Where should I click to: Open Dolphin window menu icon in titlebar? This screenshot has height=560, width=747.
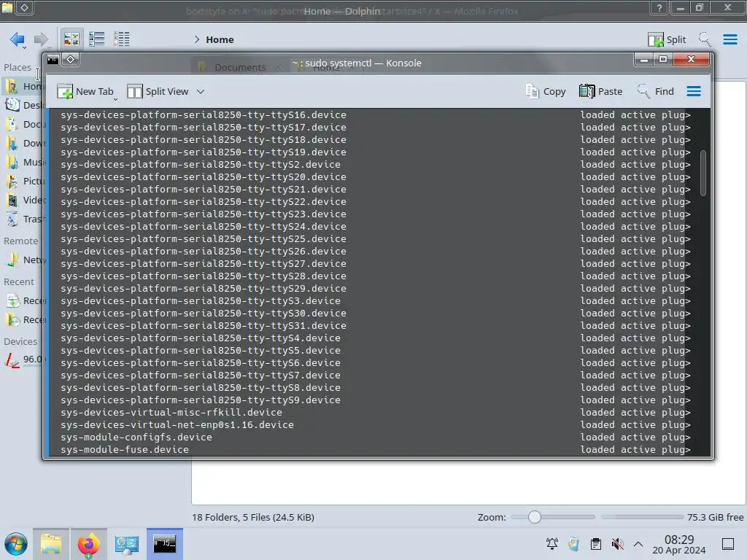tap(7, 7)
